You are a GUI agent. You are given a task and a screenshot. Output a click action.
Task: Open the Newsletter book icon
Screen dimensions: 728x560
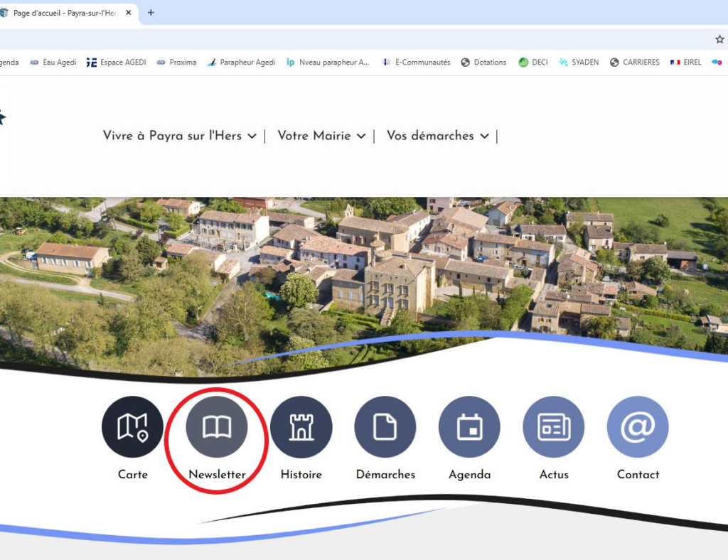coord(217,426)
